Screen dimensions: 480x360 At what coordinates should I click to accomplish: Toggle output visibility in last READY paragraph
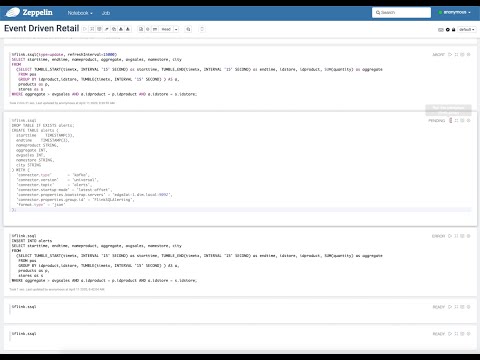coord(462,334)
